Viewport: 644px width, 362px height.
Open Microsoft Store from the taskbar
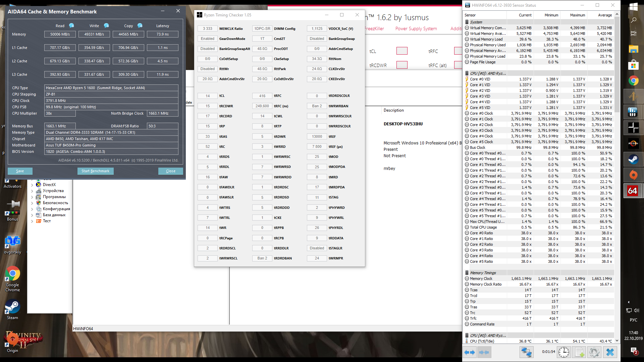pyautogui.click(x=633, y=65)
